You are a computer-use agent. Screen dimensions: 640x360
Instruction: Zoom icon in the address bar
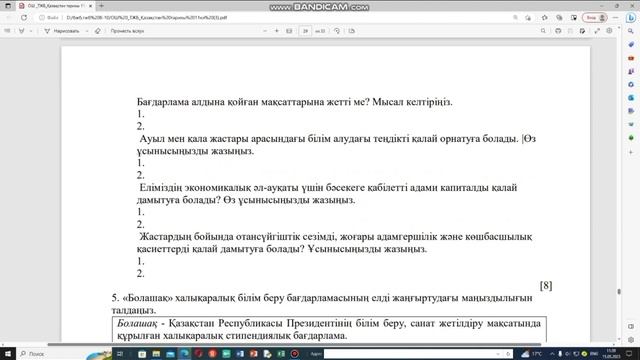click(516, 18)
